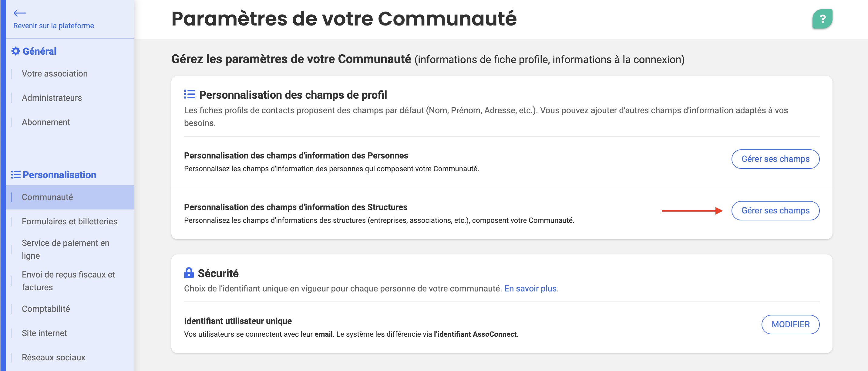Select Abonnement menu item

tap(46, 122)
